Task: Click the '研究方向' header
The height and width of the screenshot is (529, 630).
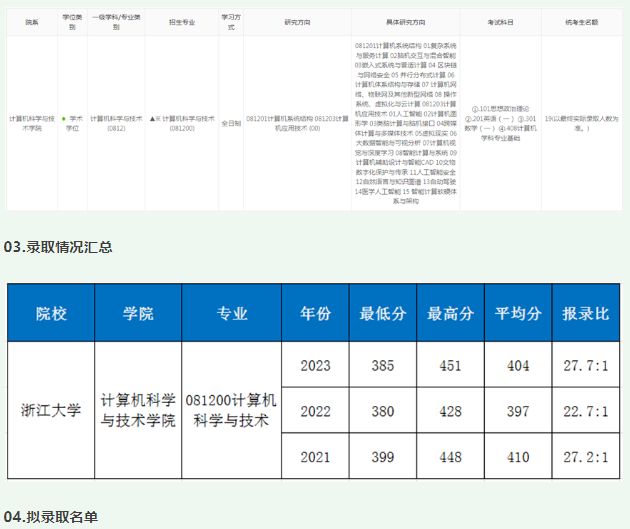Action: coord(297,22)
